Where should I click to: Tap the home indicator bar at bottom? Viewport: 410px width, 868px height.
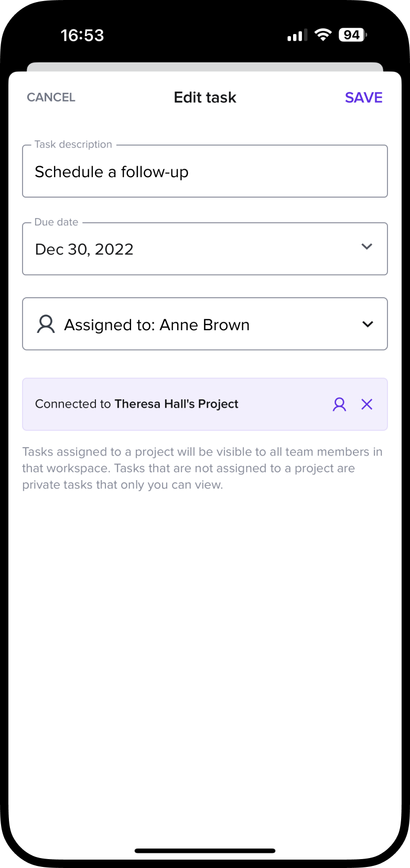(205, 851)
